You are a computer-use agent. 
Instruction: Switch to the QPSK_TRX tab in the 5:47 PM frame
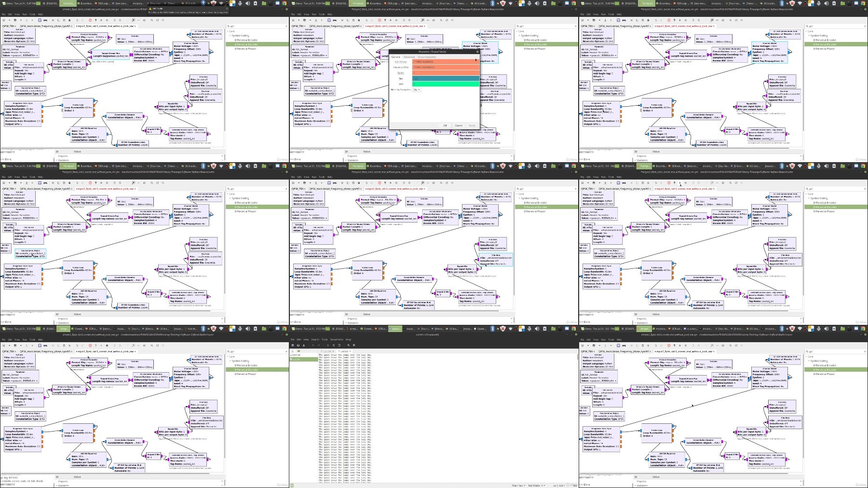click(x=8, y=26)
